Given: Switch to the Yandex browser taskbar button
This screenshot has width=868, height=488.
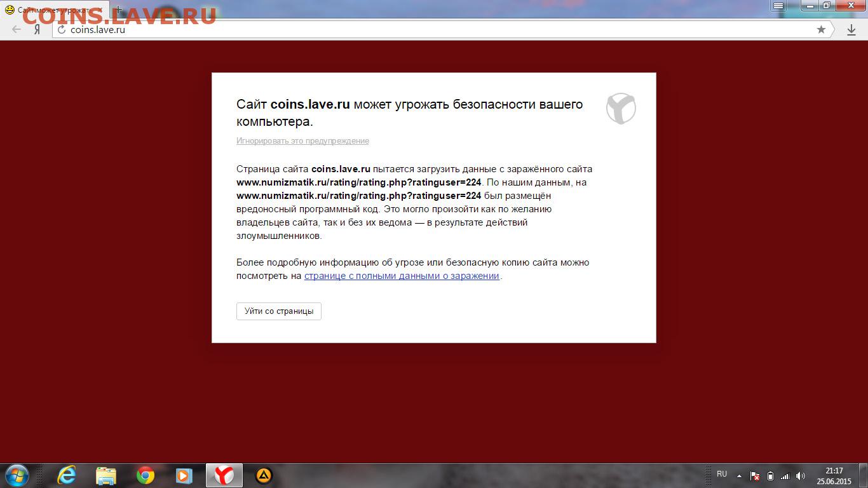Looking at the screenshot, I should click(x=224, y=475).
